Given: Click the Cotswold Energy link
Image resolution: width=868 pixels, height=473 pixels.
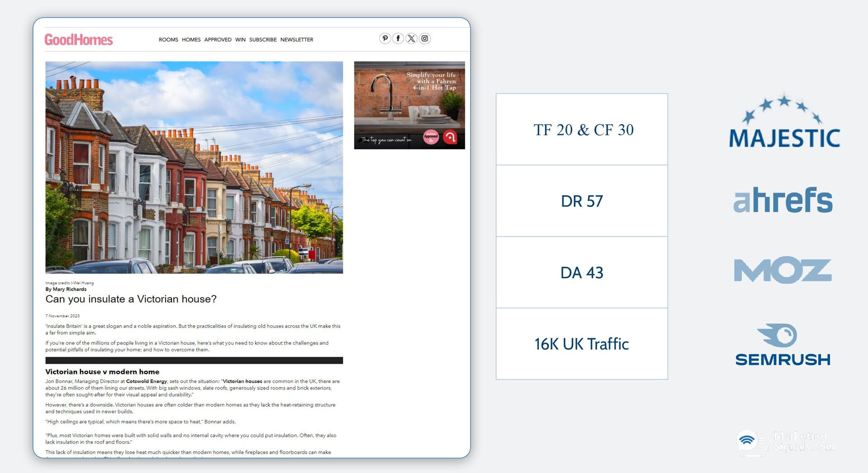Looking at the screenshot, I should [x=146, y=381].
